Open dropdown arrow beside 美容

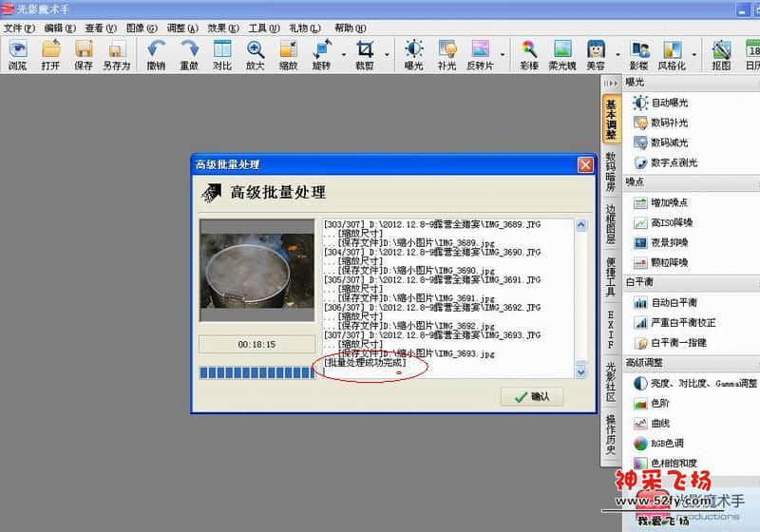pos(617,55)
